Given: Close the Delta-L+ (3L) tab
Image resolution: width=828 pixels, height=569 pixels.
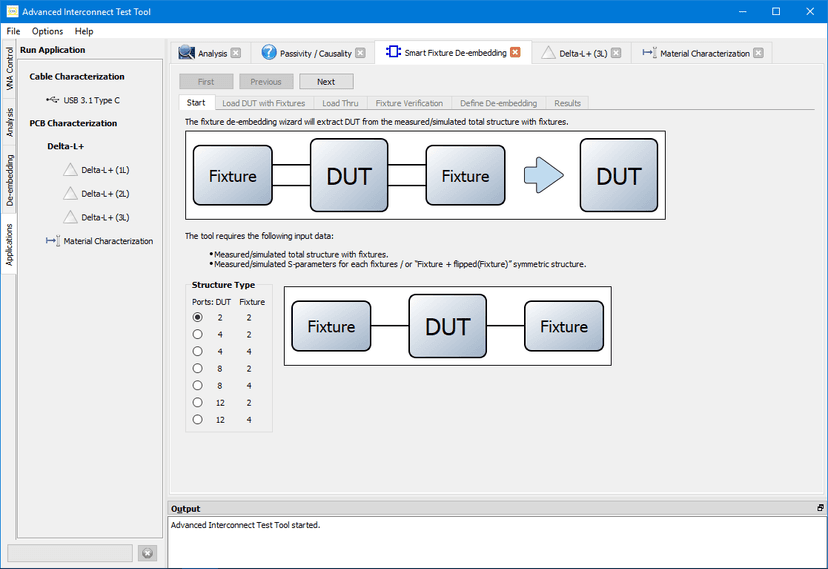Looking at the screenshot, I should pos(616,53).
